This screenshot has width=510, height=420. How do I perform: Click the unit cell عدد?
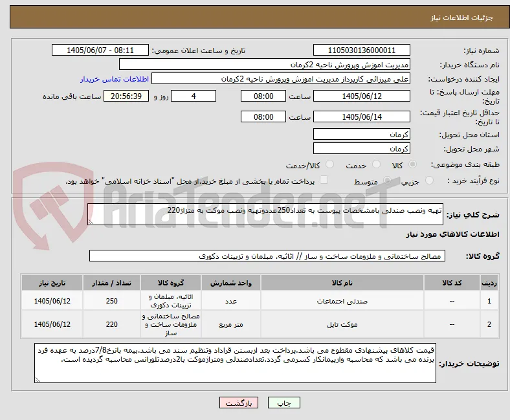(x=231, y=301)
